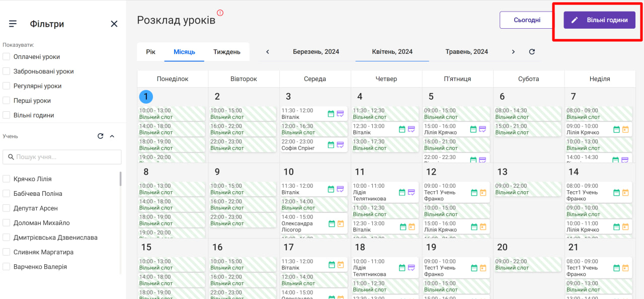Check the Оплачені уроки filter
Image resolution: width=644 pixels, height=299 pixels.
[x=7, y=57]
